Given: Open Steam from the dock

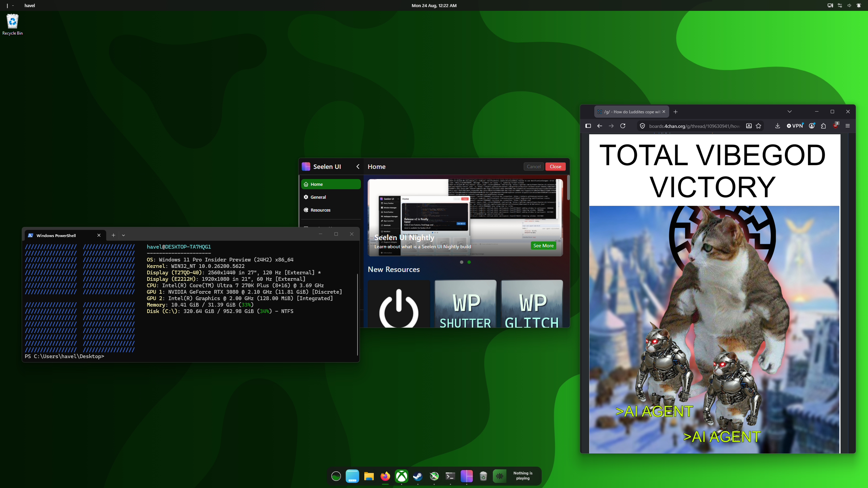Looking at the screenshot, I should pos(418,476).
